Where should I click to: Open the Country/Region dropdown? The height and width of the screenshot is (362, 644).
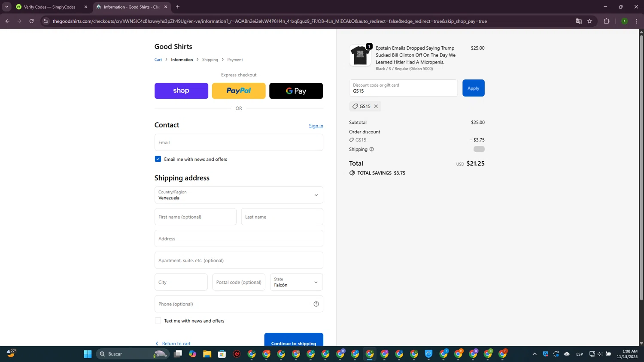point(239,195)
